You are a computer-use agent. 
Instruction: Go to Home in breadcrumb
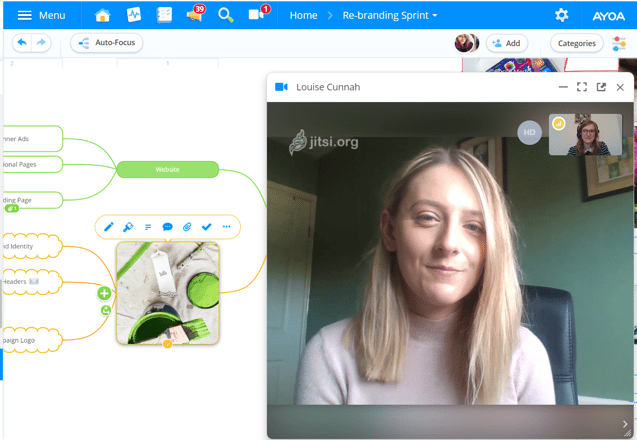pyautogui.click(x=303, y=15)
